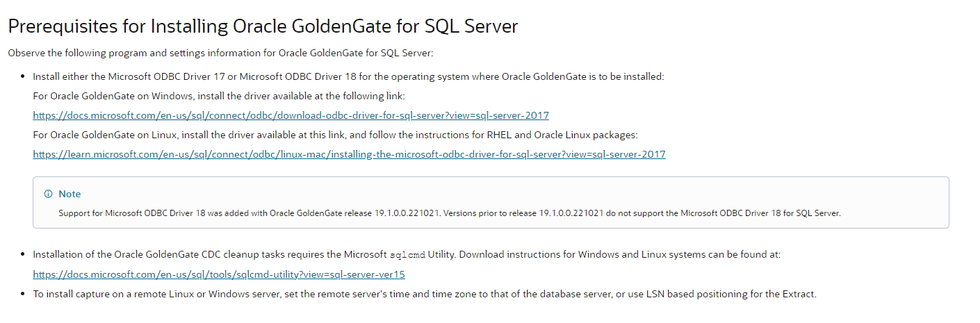Click the Prerequisites for Installing Oracle GoldenGate heading
Screen dimensions: 980x323
pyautogui.click(x=263, y=26)
